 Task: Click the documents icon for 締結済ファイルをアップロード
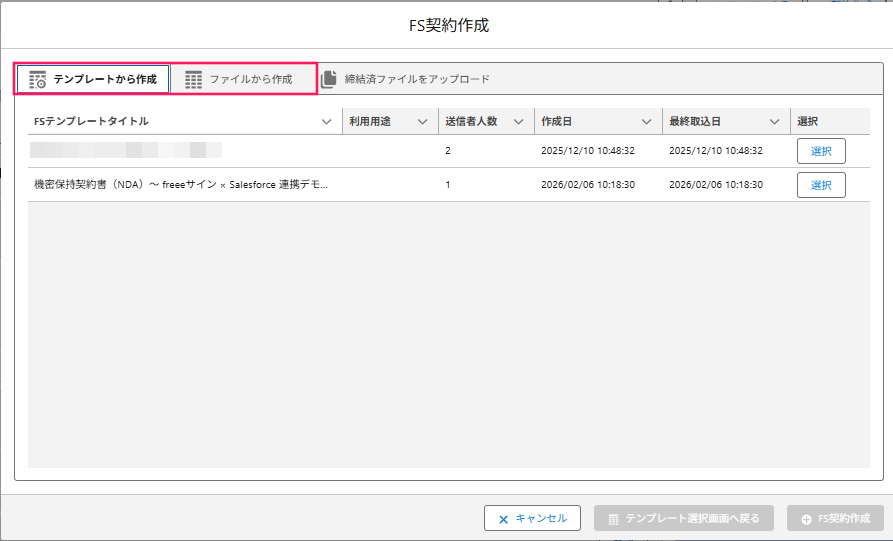329,79
